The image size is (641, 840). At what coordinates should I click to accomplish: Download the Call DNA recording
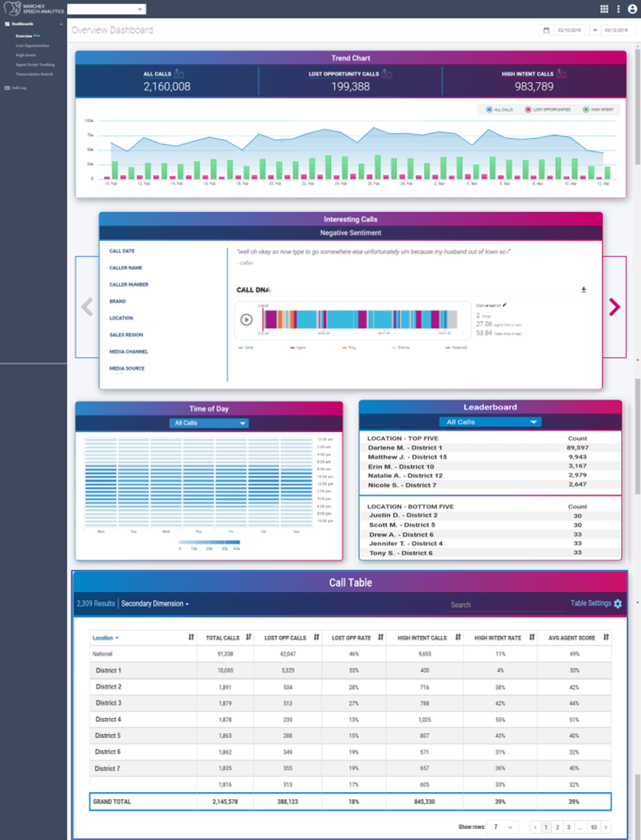pyautogui.click(x=584, y=290)
